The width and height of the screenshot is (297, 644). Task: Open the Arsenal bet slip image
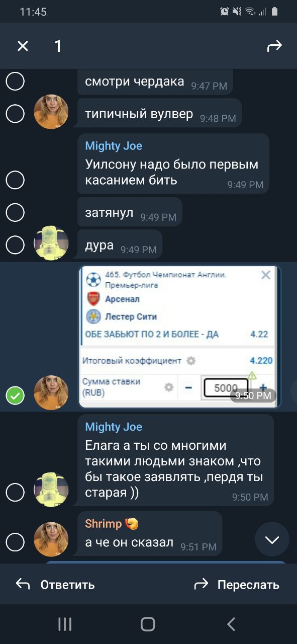pyautogui.click(x=179, y=336)
